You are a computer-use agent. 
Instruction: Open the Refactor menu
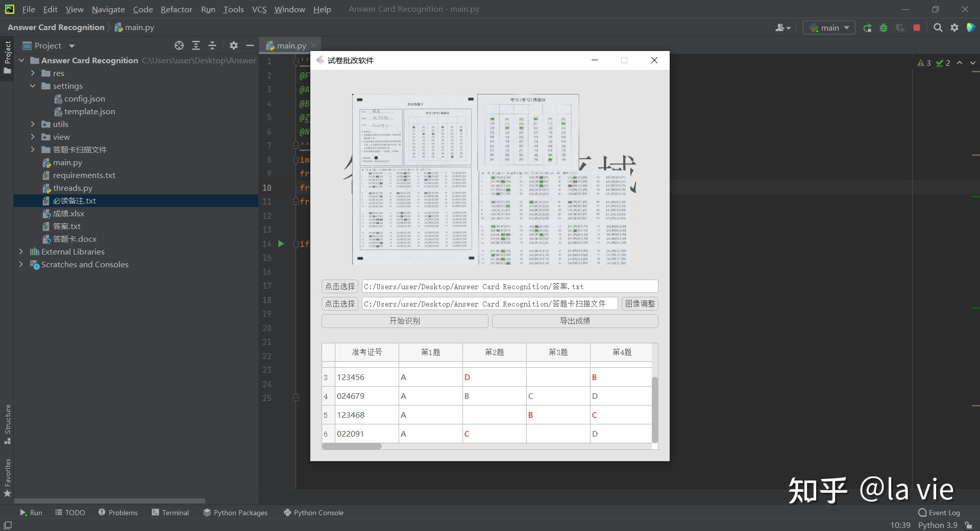(x=176, y=9)
